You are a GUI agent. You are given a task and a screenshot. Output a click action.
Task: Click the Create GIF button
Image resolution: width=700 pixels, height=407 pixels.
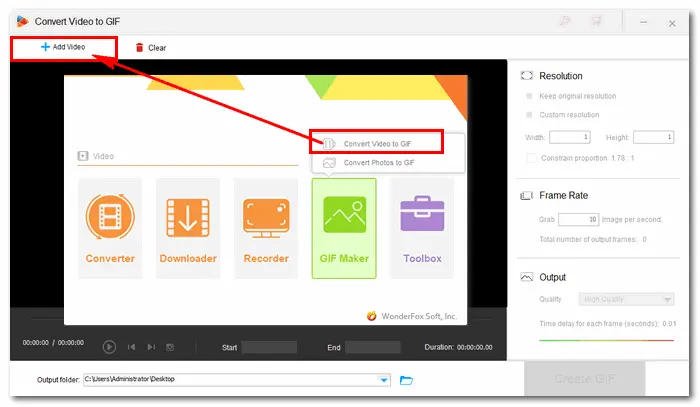(584, 379)
